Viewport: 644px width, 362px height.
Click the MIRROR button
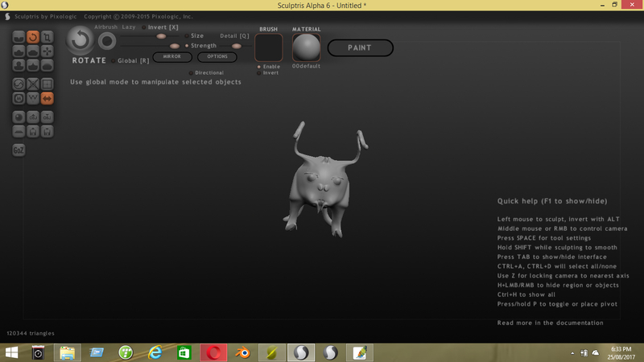pos(172,56)
